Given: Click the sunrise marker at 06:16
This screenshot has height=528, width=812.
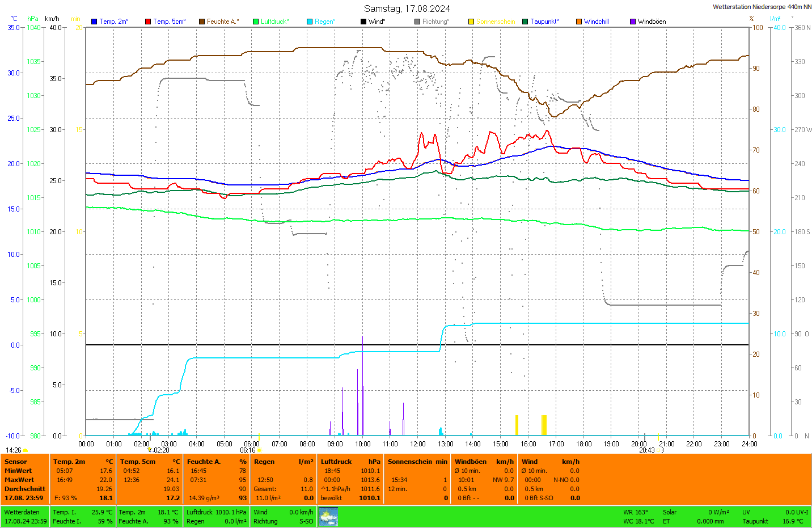Looking at the screenshot, I should 259,450.
